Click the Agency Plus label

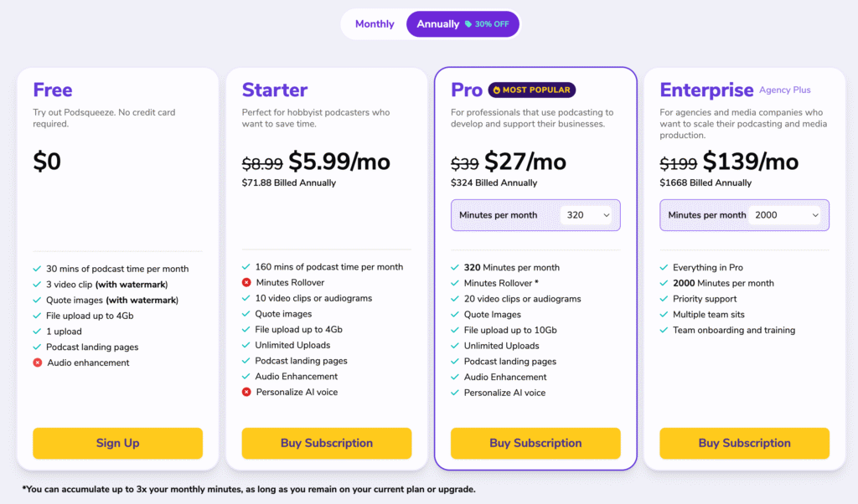(x=784, y=90)
